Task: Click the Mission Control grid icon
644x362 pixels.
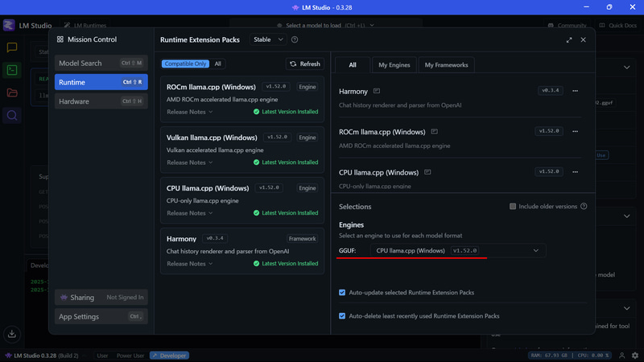Action: (60, 39)
